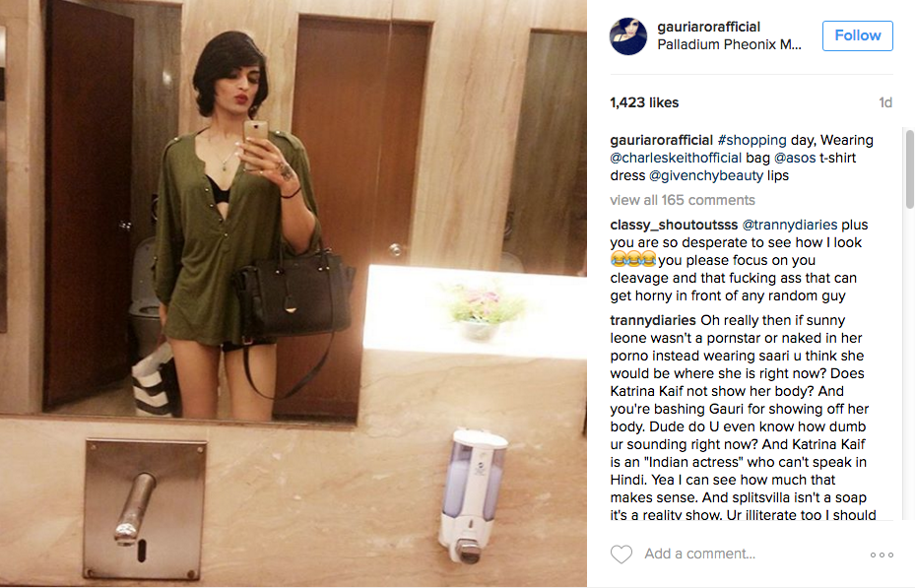Click the comments scrollbar thumb

coord(909,168)
